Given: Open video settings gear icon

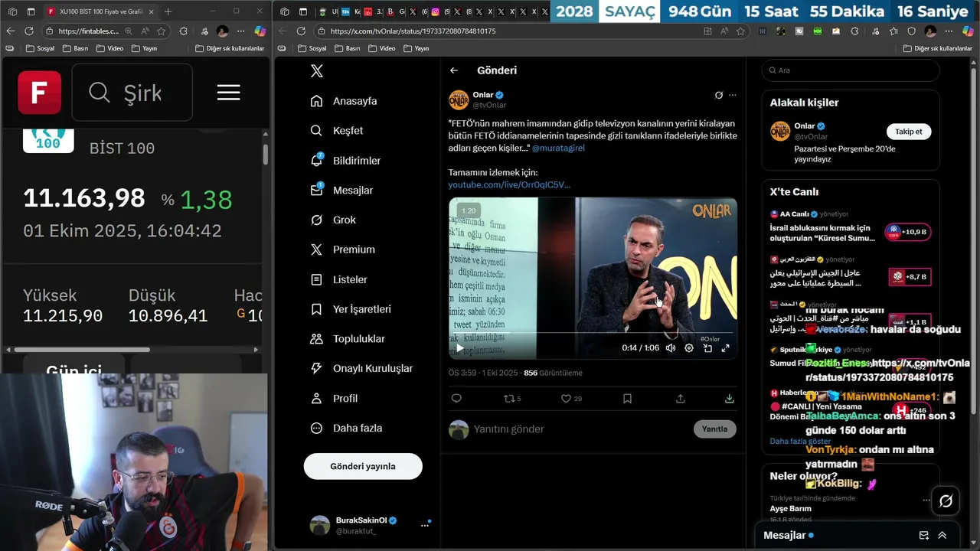Looking at the screenshot, I should click(689, 348).
